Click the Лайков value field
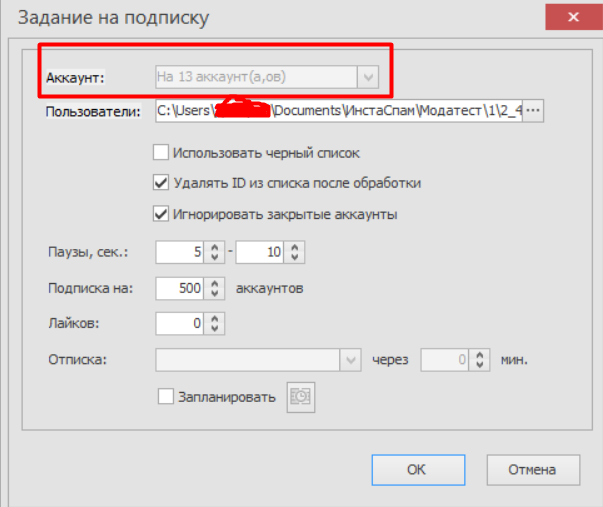This screenshot has width=603, height=507. [x=180, y=324]
